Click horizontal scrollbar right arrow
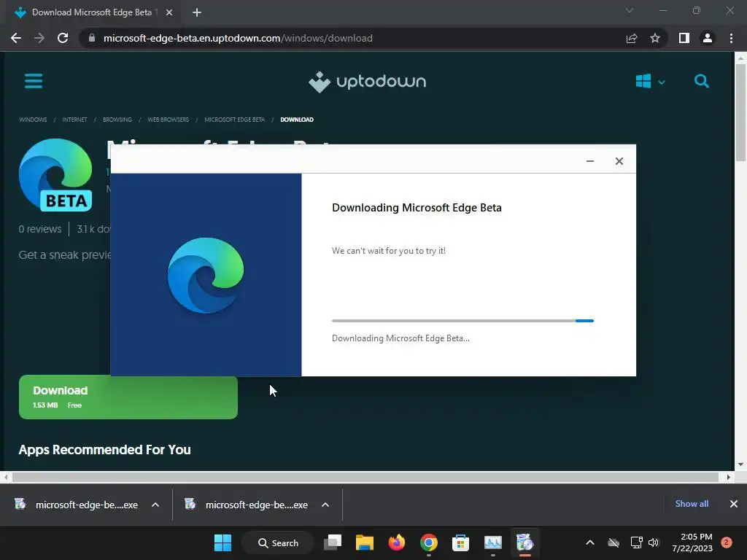Viewport: 747px width, 560px height. pyautogui.click(x=729, y=477)
